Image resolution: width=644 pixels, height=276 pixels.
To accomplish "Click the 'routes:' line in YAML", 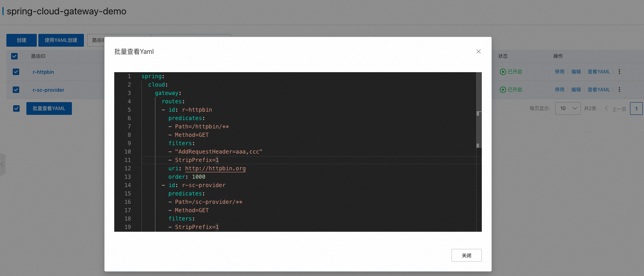I will 173,102.
